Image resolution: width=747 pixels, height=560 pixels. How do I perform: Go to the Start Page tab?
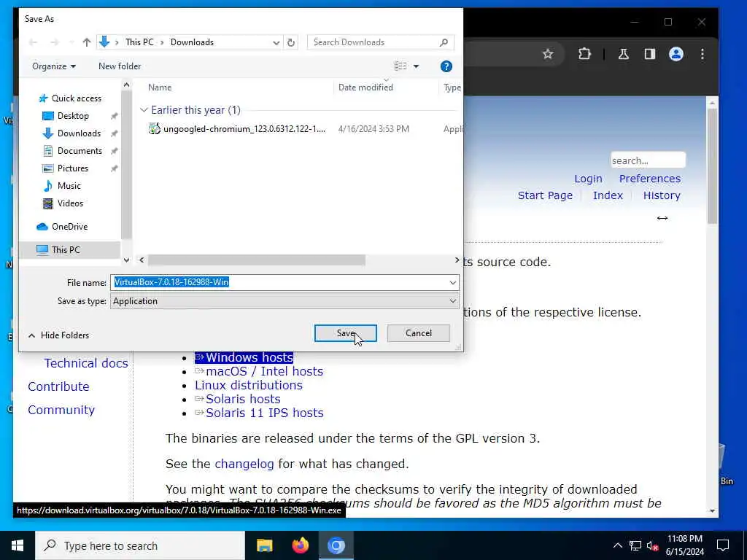545,195
